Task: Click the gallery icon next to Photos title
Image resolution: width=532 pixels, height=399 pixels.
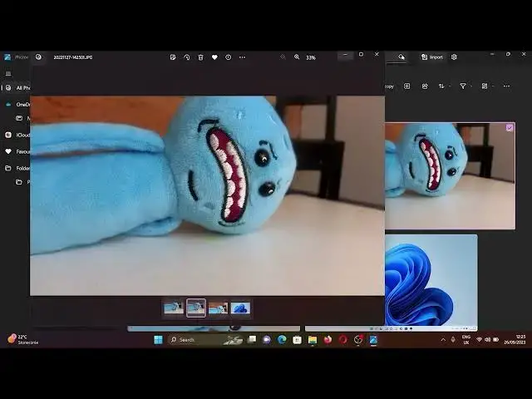Action: click(x=38, y=57)
